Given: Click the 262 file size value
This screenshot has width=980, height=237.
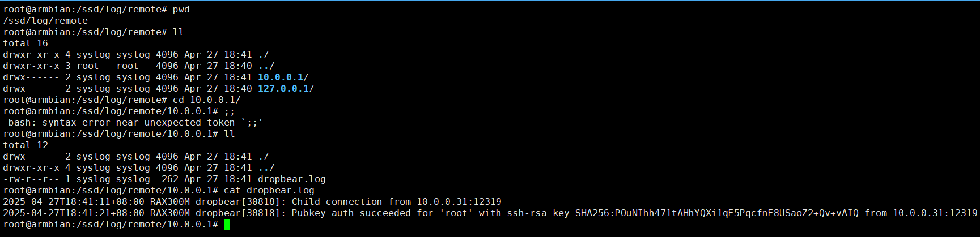Looking at the screenshot, I should 170,179.
